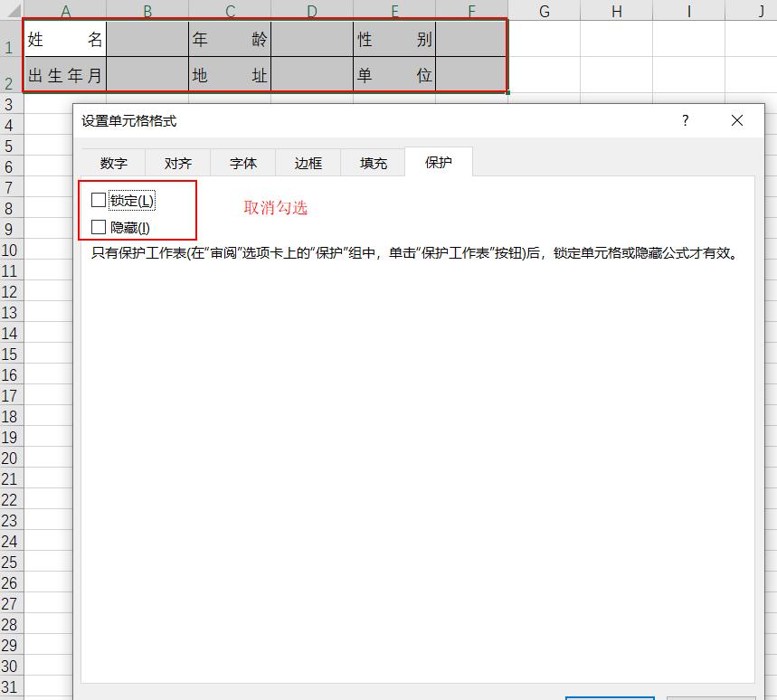This screenshot has width=777, height=700.
Task: Click cell H2 in the worksheet
Action: tap(617, 74)
